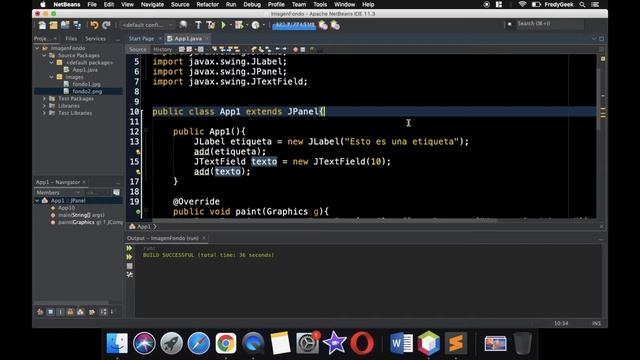Click the Output settings wrench icon
640x360 pixels.
point(129,275)
